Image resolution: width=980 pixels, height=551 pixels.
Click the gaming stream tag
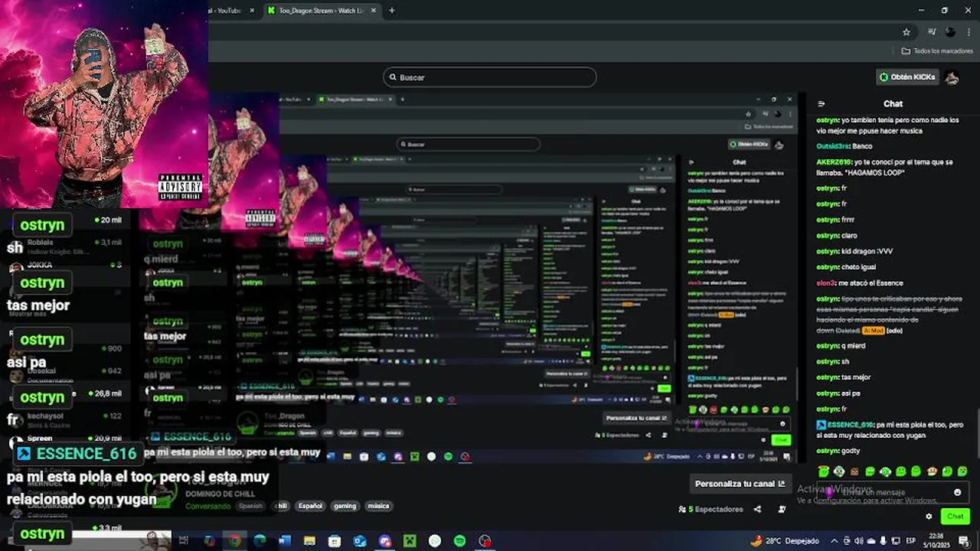point(345,506)
